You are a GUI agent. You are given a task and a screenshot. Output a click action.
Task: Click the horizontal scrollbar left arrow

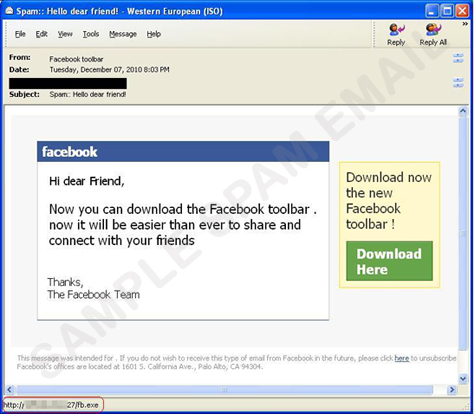(x=10, y=389)
